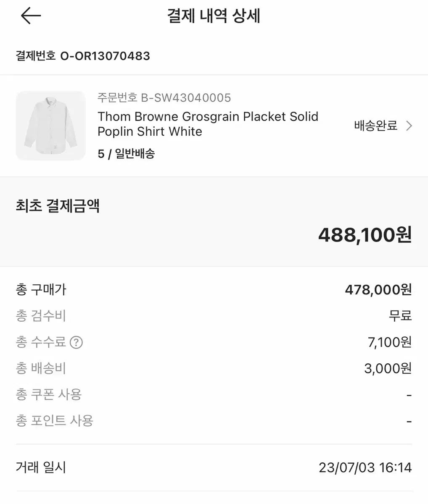Tap the 488,100원 total amount
This screenshot has height=504, width=428.
click(x=365, y=235)
